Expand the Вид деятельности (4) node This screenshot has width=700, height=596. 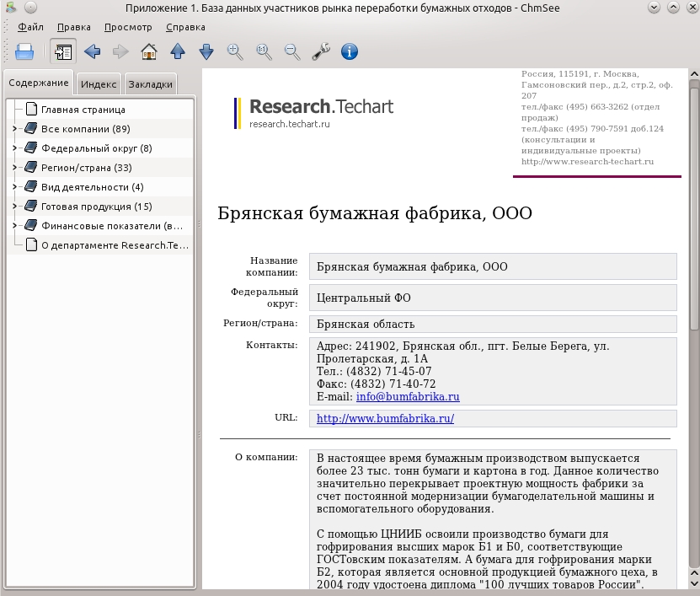(14, 187)
